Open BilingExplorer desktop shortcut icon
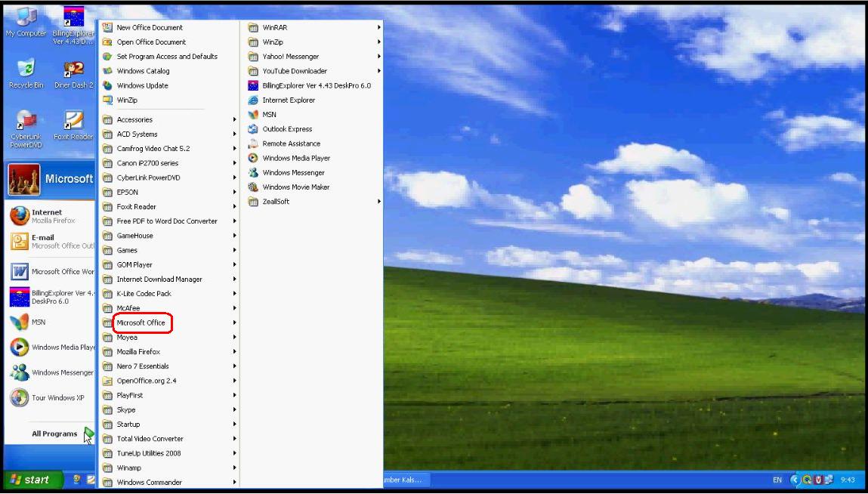The image size is (868, 494). point(73,25)
